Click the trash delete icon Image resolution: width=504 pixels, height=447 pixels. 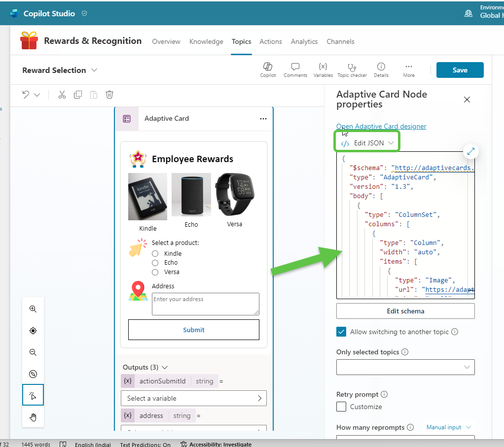[109, 95]
